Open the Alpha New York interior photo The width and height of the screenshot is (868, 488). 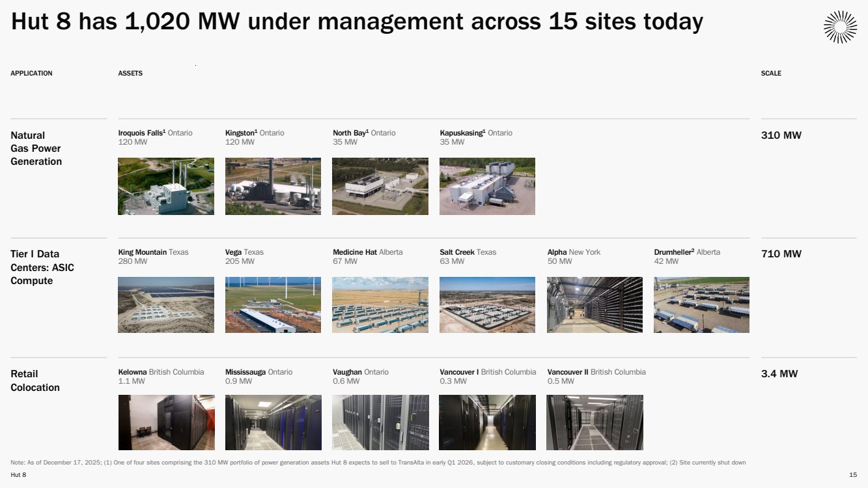coord(595,305)
